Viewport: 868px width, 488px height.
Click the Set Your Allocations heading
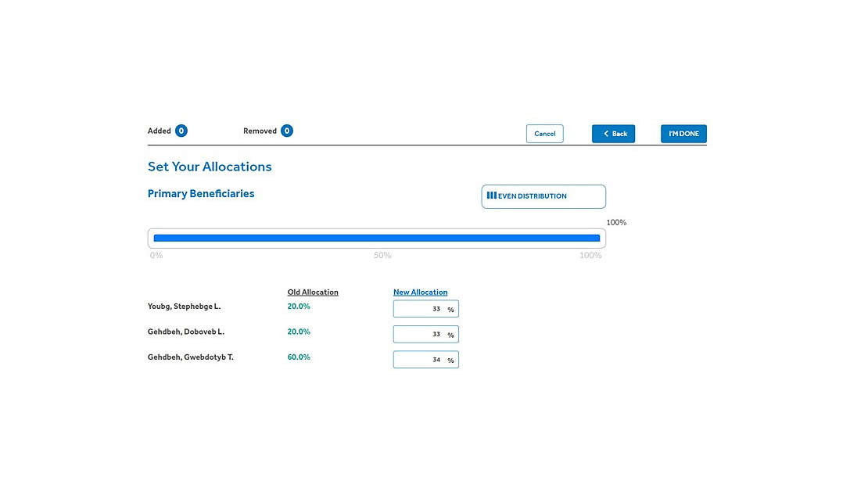pos(210,167)
